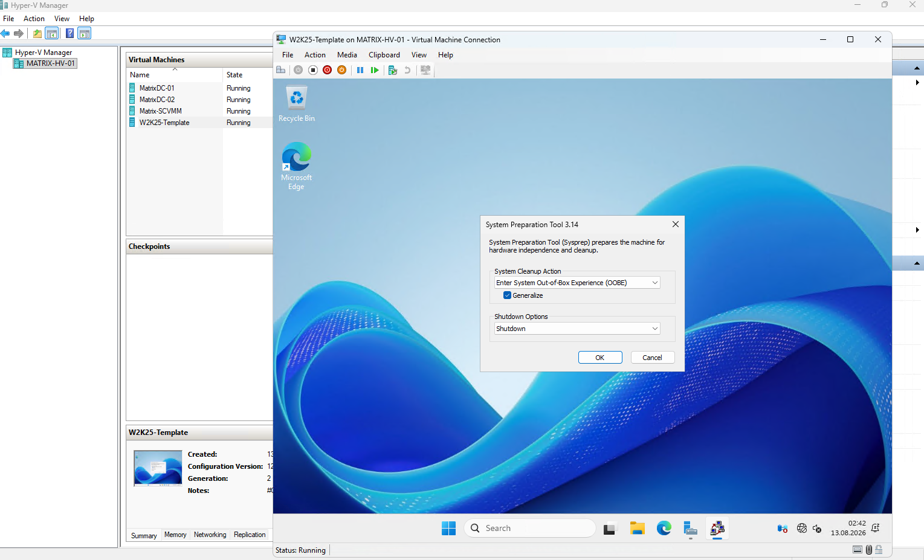The height and width of the screenshot is (560, 924).
Task: Open Task View on the VM taskbar
Action: point(610,529)
